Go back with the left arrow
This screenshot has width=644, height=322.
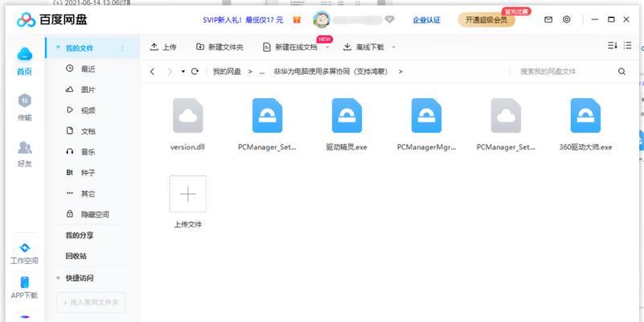pos(153,72)
